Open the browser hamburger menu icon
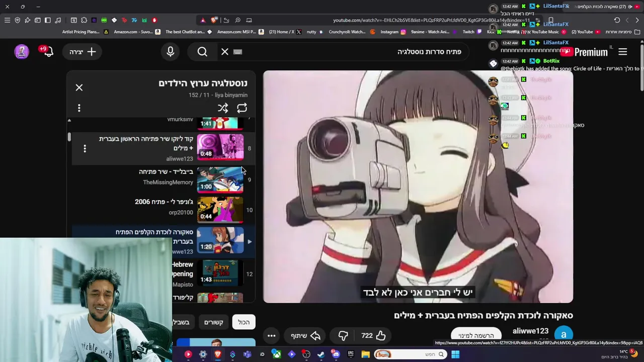This screenshot has width=644, height=362. click(7, 20)
